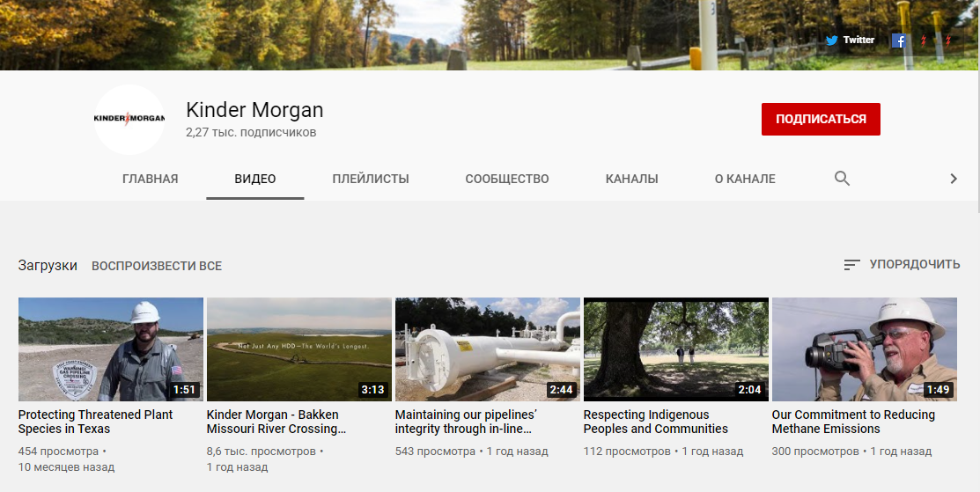Screen dimensions: 980x492
Task: Click the 543 просмотра view count
Action: [435, 451]
